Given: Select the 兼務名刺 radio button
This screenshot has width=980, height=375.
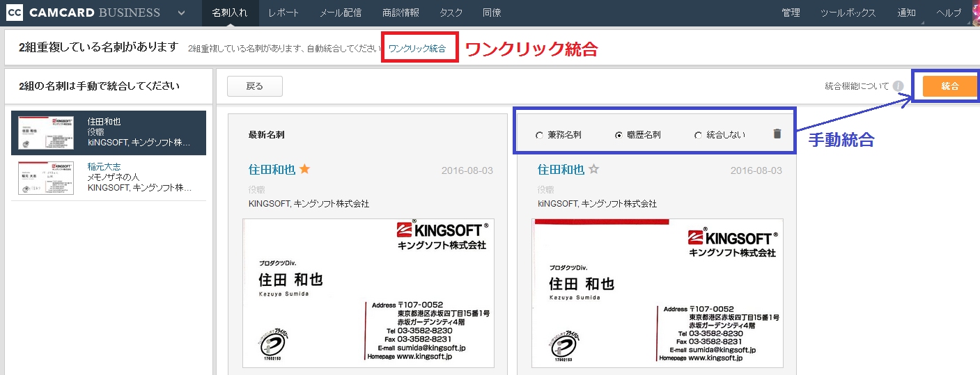Looking at the screenshot, I should point(539,135).
